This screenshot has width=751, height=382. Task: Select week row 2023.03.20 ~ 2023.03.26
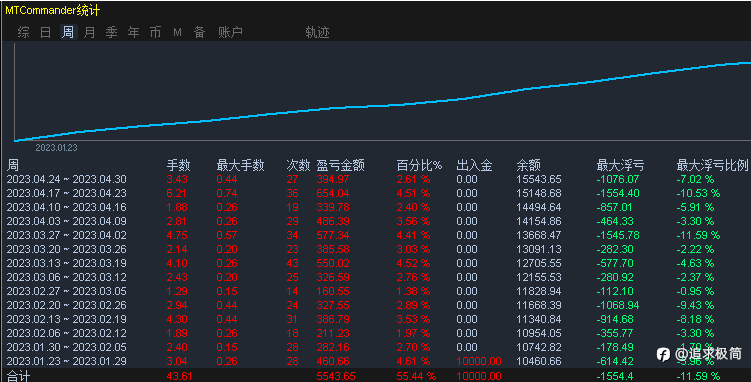pyautogui.click(x=376, y=249)
